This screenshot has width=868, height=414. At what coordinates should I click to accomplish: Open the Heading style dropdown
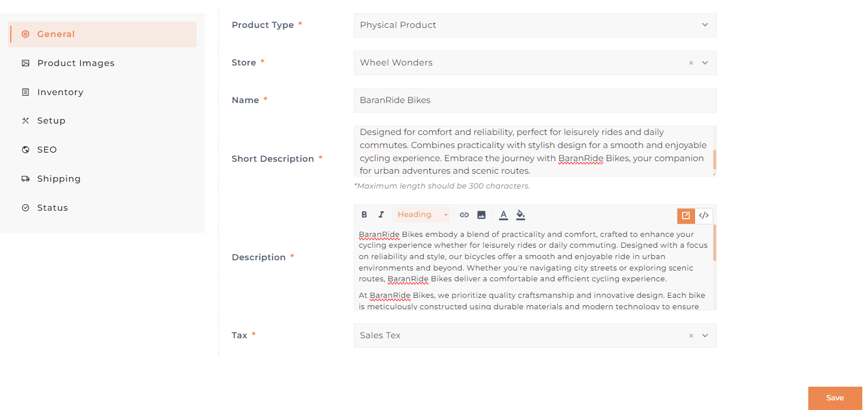[423, 215]
